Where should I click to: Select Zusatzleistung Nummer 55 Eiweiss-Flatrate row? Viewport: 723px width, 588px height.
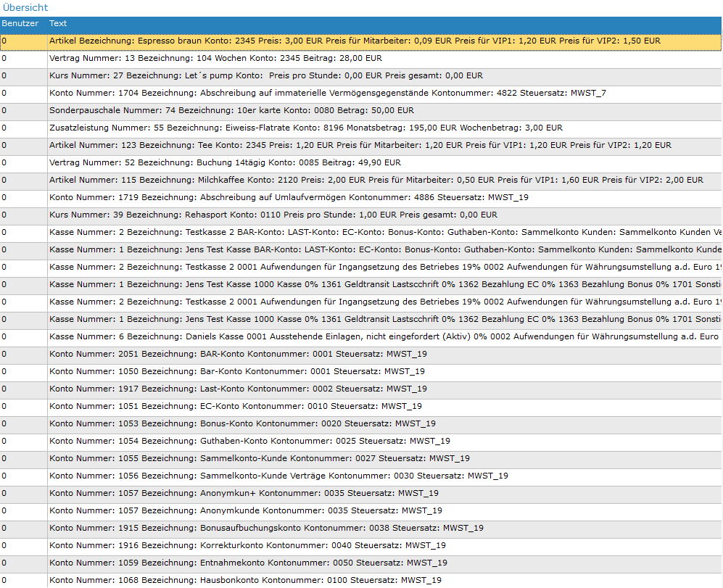(x=360, y=128)
